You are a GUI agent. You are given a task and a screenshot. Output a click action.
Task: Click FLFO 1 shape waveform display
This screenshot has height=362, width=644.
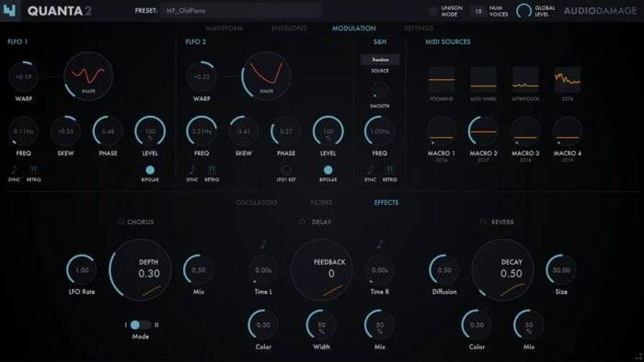(88, 76)
